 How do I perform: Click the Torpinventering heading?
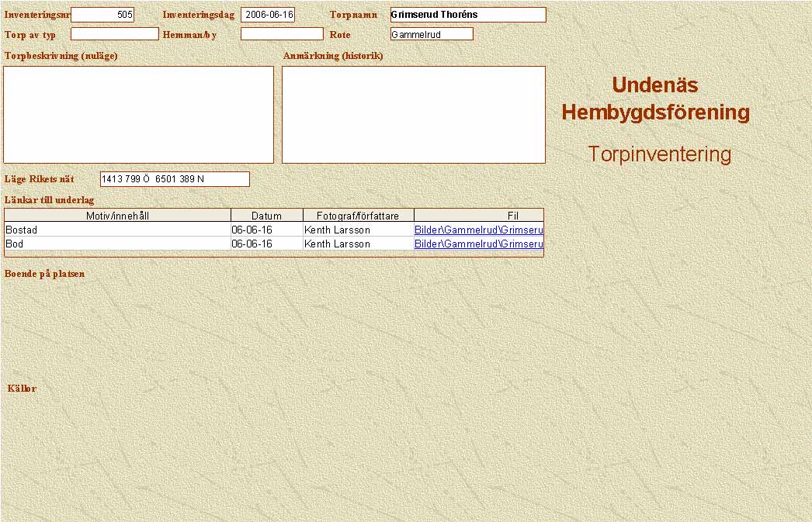(x=659, y=154)
